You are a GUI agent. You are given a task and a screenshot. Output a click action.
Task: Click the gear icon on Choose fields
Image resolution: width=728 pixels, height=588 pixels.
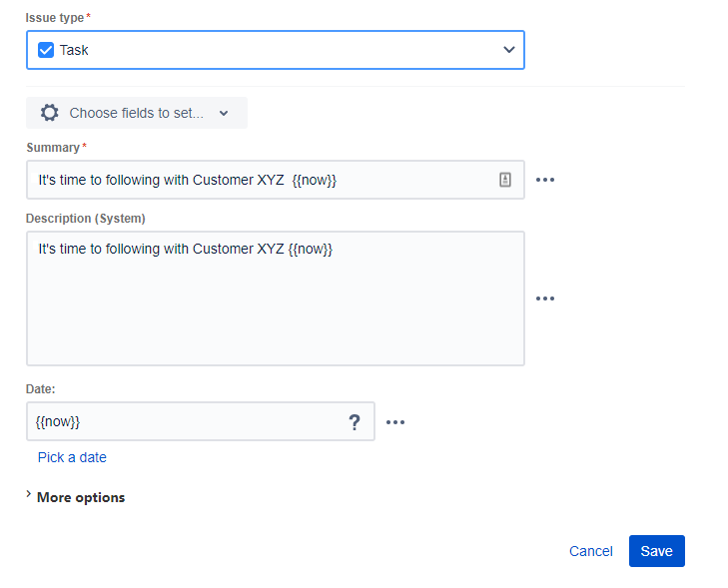click(x=50, y=113)
